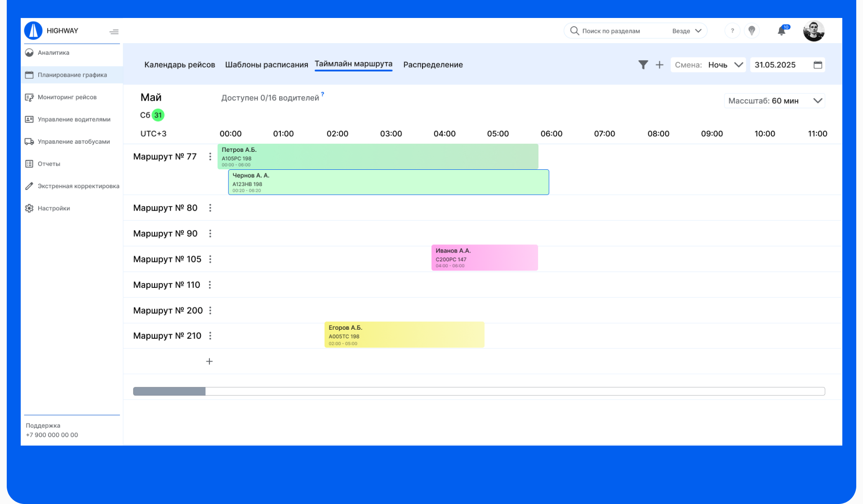Image resolution: width=863 pixels, height=504 pixels.
Task: Click the lightbulb tips icon
Action: coord(752,31)
